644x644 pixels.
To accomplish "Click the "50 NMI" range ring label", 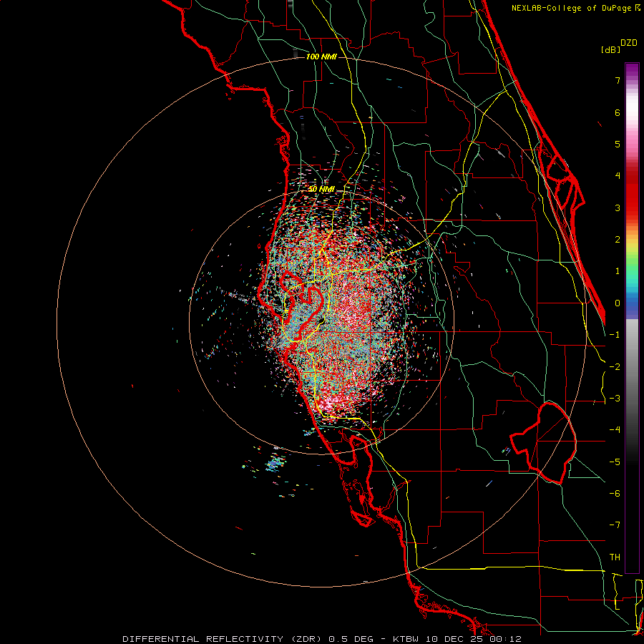I will (321, 189).
